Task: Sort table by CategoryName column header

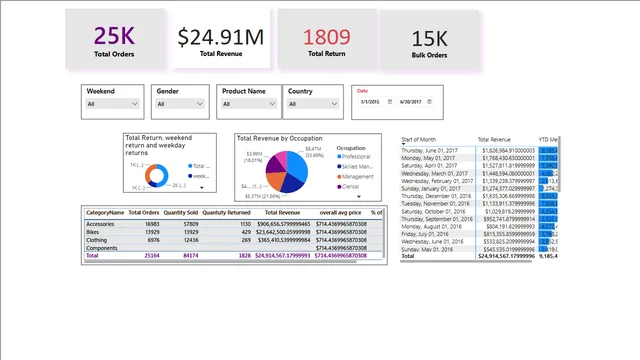Action: click(x=105, y=213)
